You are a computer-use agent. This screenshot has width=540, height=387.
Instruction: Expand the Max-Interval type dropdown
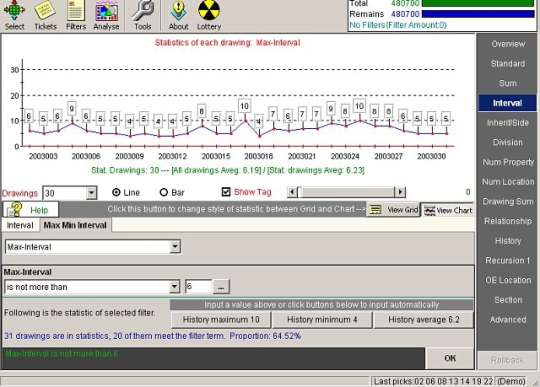(175, 247)
